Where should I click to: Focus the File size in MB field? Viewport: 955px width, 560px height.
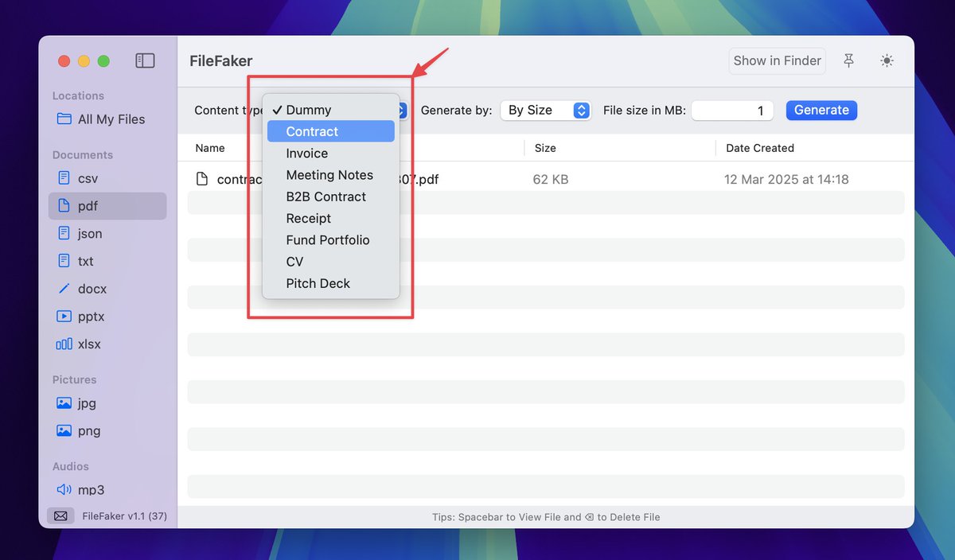(x=732, y=111)
